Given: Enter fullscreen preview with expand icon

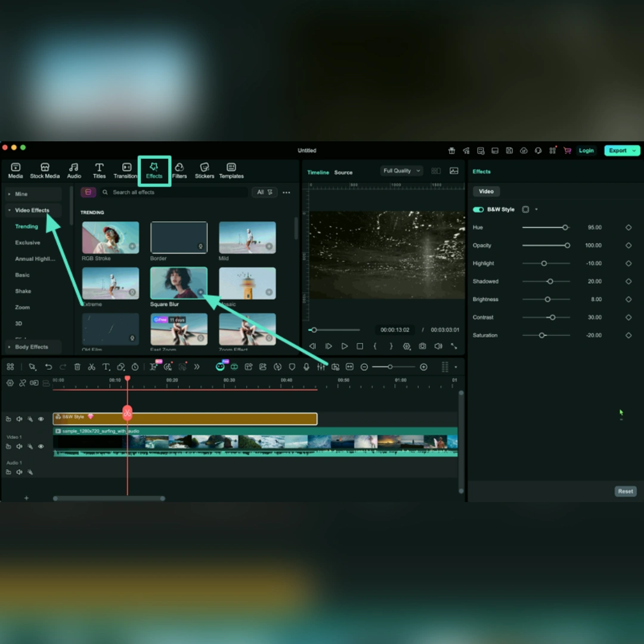Looking at the screenshot, I should tap(454, 346).
